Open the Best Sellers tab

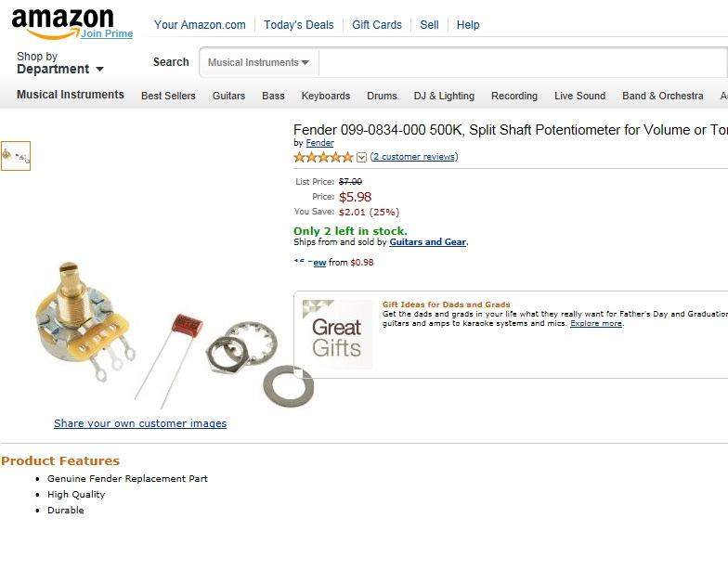click(x=168, y=96)
